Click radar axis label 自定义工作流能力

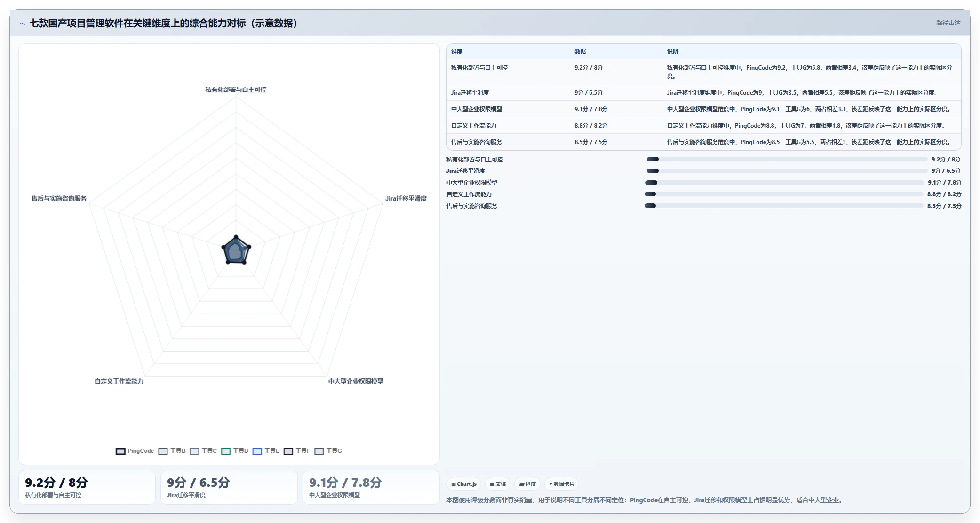(119, 381)
